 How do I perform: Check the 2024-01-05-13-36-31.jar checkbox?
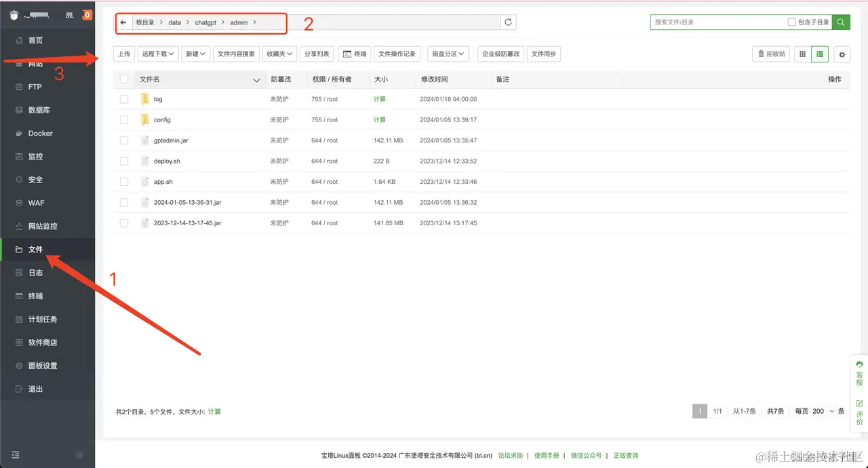coord(124,202)
